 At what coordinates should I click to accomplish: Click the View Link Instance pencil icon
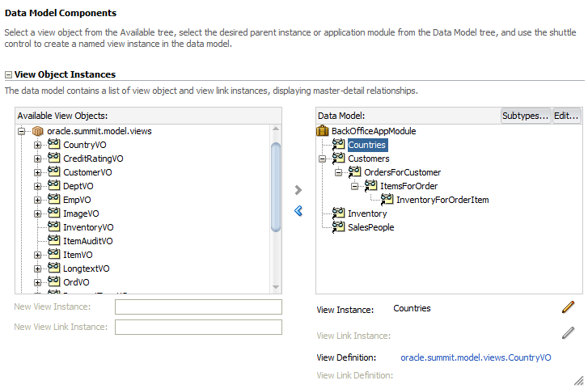click(x=568, y=332)
